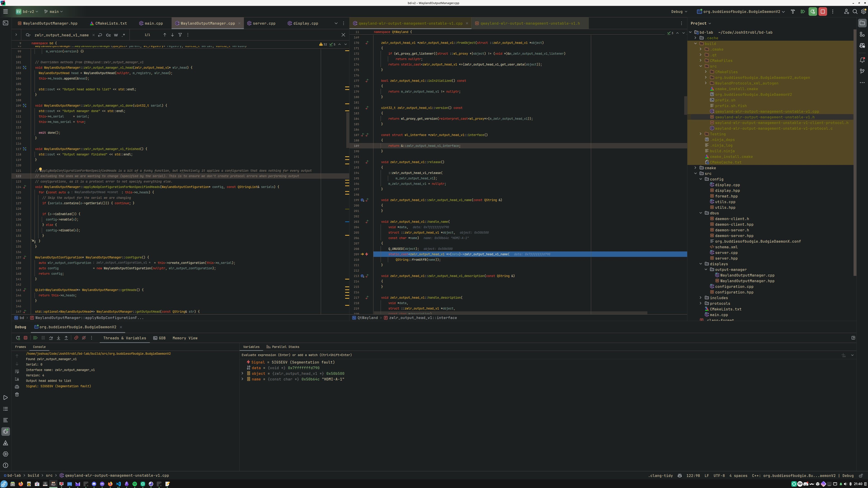
Task: Open View Breakpoints in debug toolbar
Action: pyautogui.click(x=76, y=338)
